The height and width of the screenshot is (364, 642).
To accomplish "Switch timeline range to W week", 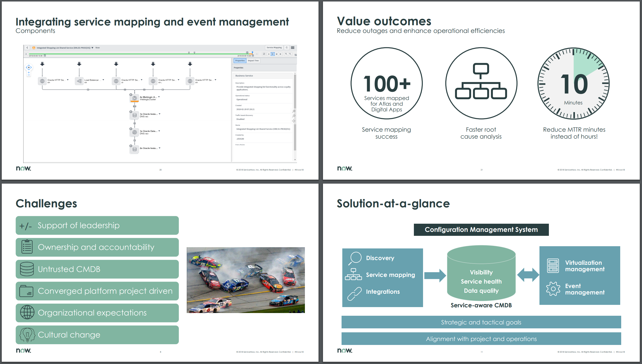I will click(276, 54).
